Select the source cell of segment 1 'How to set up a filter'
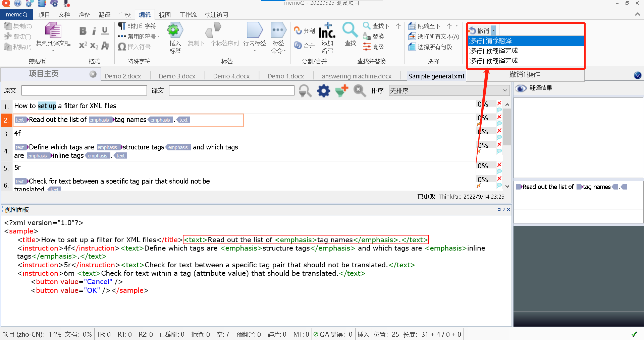 tap(128, 106)
